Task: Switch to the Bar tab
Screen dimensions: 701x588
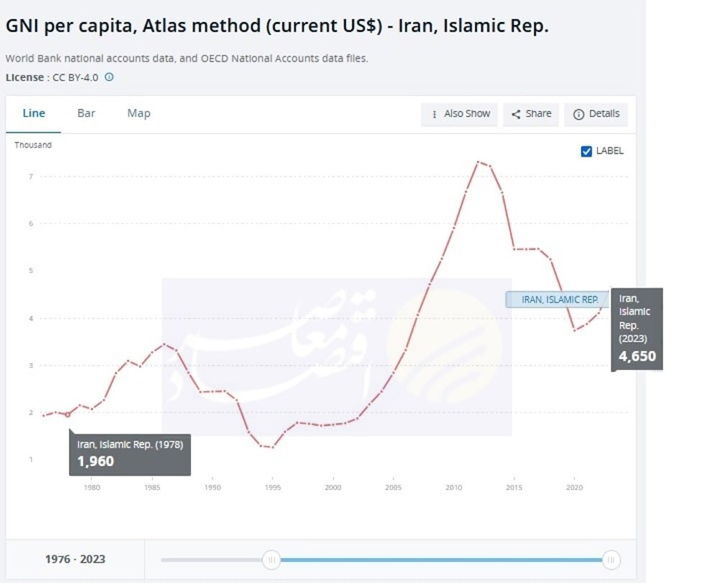Action: pyautogui.click(x=86, y=113)
